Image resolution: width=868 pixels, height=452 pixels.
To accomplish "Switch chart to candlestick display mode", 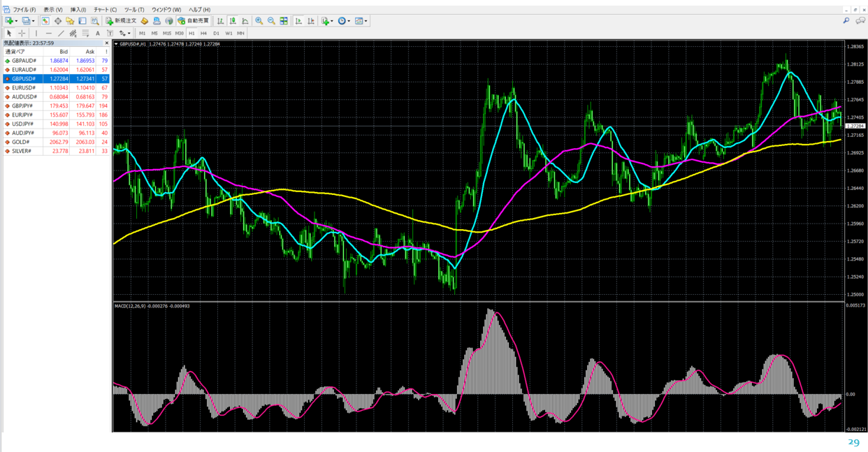I will click(x=233, y=21).
